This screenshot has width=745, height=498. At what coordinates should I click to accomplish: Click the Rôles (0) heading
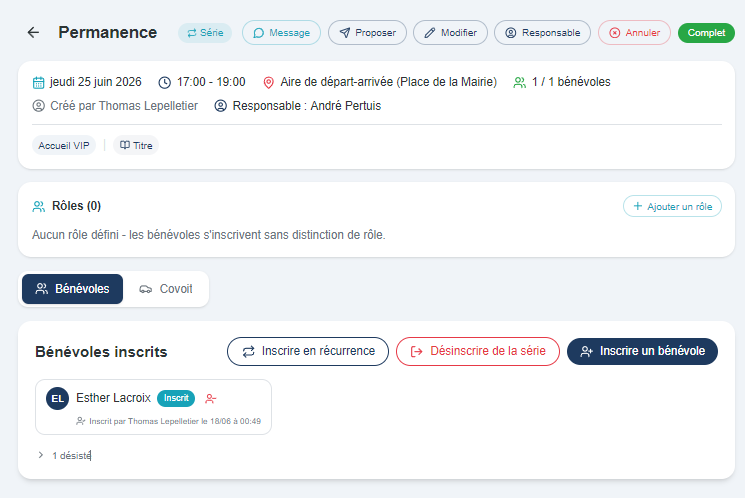point(76,206)
